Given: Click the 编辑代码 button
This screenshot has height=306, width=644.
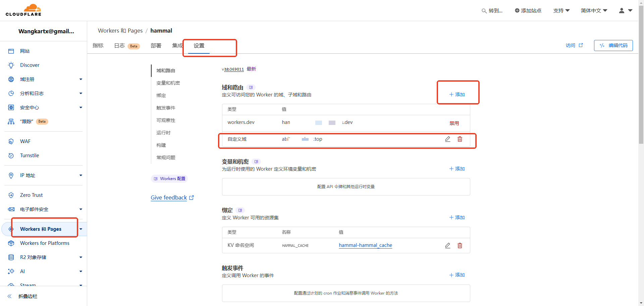Looking at the screenshot, I should pyautogui.click(x=613, y=45).
